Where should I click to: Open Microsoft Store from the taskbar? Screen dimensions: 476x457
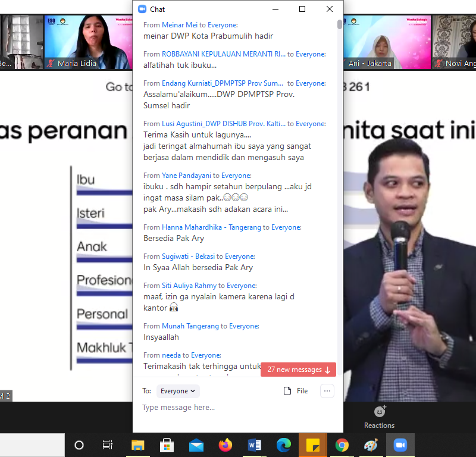(167, 445)
